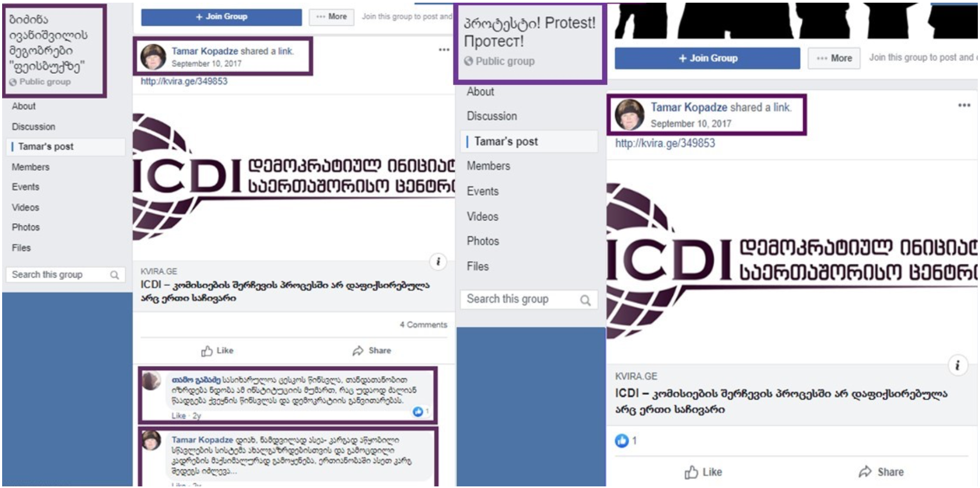This screenshot has height=488, width=980.
Task: Open Tamar Kopadze profile photo on right post
Action: (x=629, y=115)
